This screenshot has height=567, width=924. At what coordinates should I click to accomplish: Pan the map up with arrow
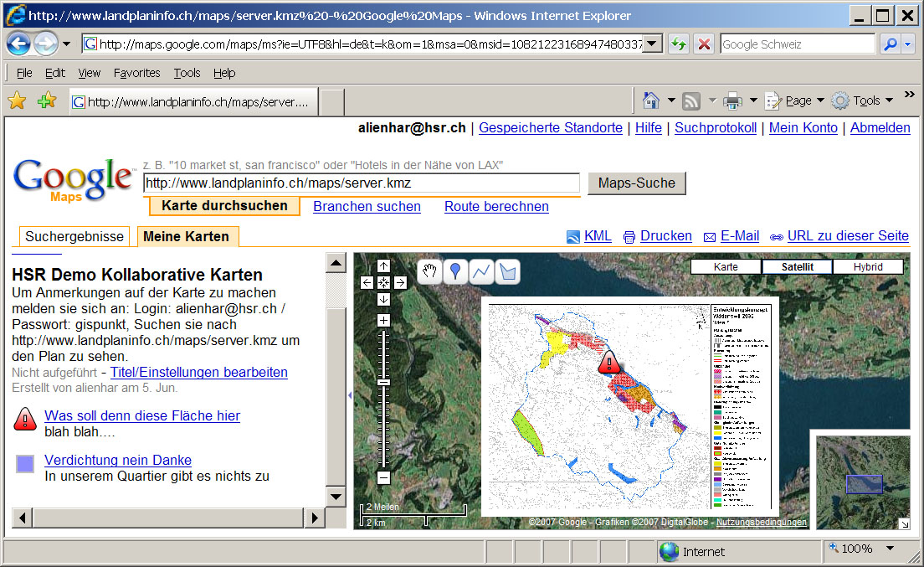point(383,266)
